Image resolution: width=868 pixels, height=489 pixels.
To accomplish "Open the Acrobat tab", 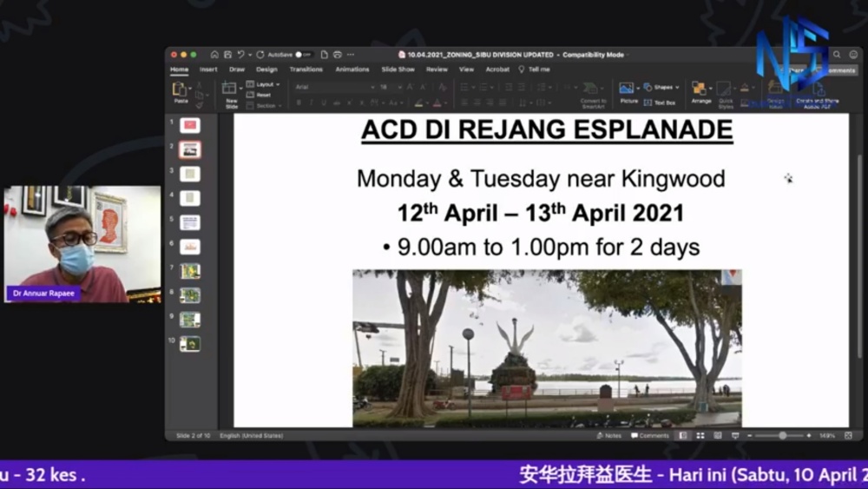I will [x=497, y=69].
